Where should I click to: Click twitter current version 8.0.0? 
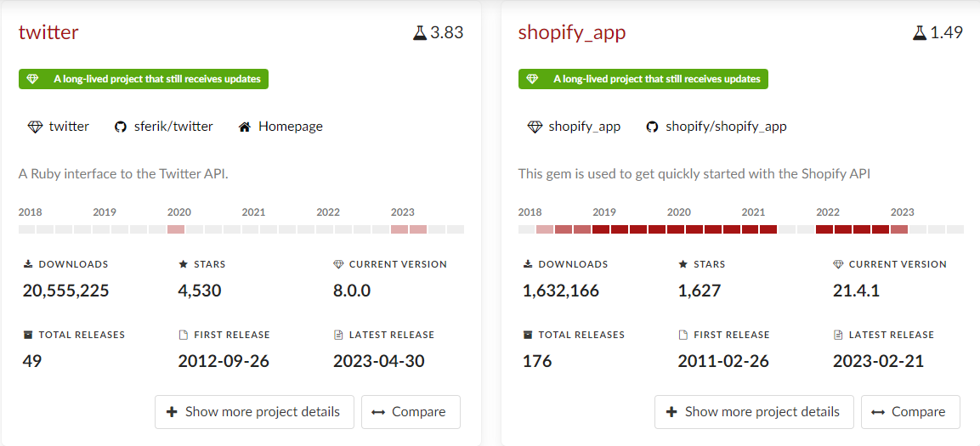(352, 291)
